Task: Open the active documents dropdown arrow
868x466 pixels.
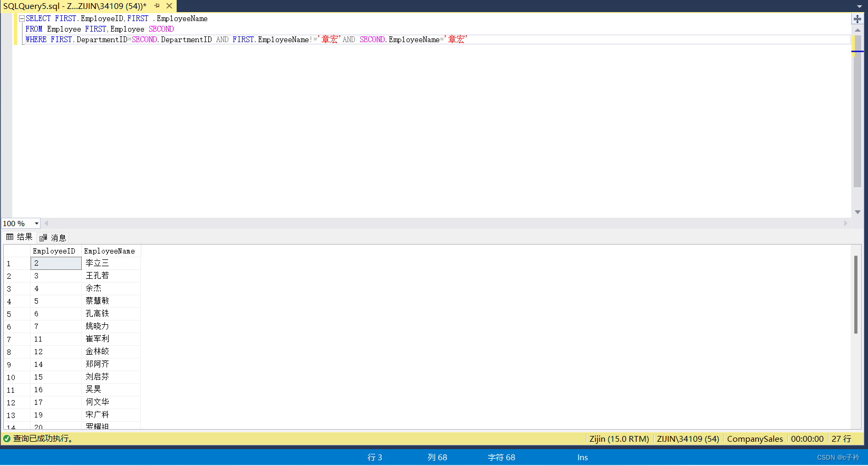Action: point(860,6)
